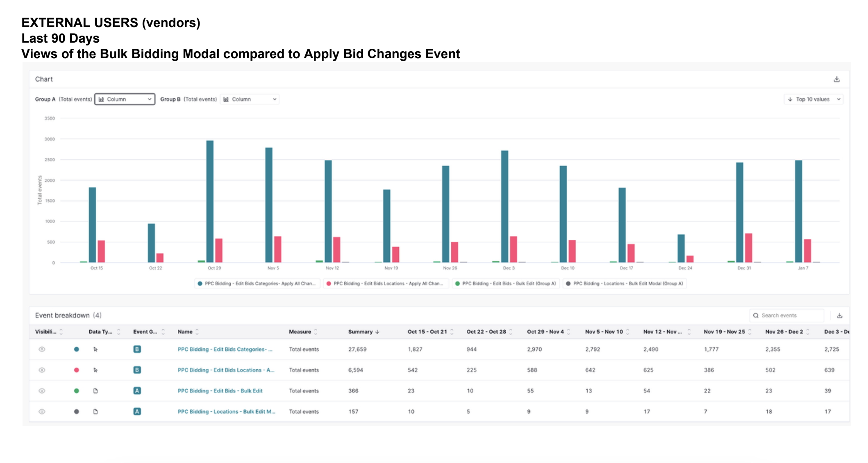868x463 pixels.
Task: Open Group A Column chart type dropdown
Action: coord(125,99)
